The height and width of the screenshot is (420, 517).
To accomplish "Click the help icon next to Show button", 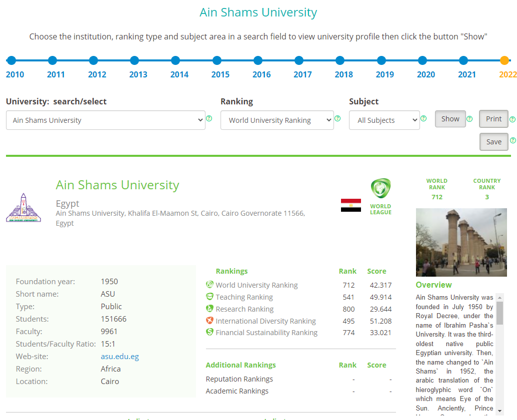I will point(469,119).
